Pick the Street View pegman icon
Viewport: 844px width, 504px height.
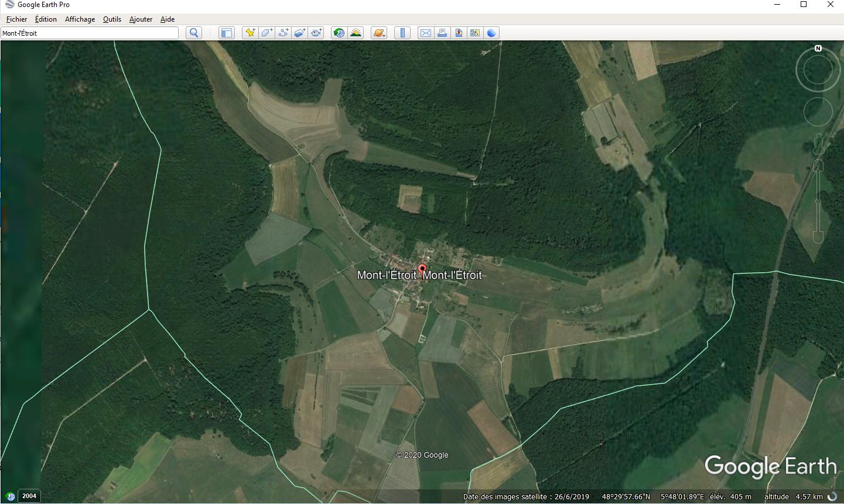(818, 144)
